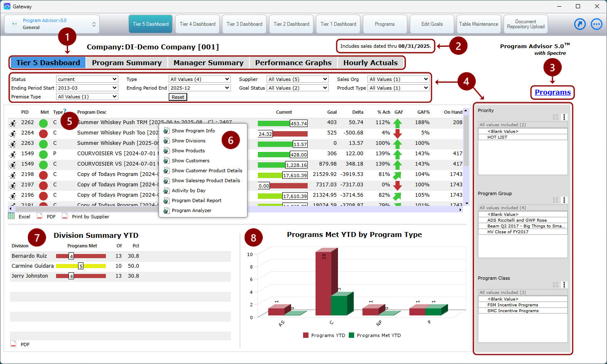Viewport: 607px width, 364px height.
Task: Open the ellipsis options icon in the top-right corner
Action: (x=597, y=24)
